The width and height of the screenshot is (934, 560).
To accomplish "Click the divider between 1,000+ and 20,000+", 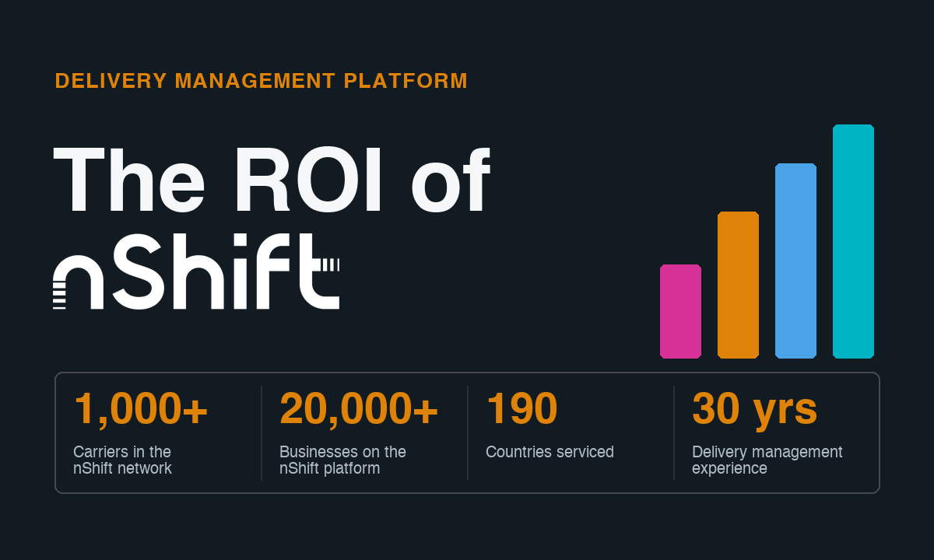I will click(x=262, y=432).
